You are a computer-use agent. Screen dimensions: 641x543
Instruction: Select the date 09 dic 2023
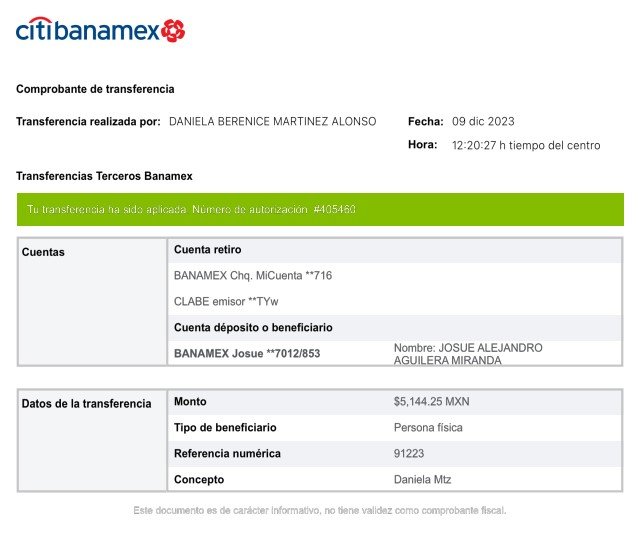tap(483, 121)
